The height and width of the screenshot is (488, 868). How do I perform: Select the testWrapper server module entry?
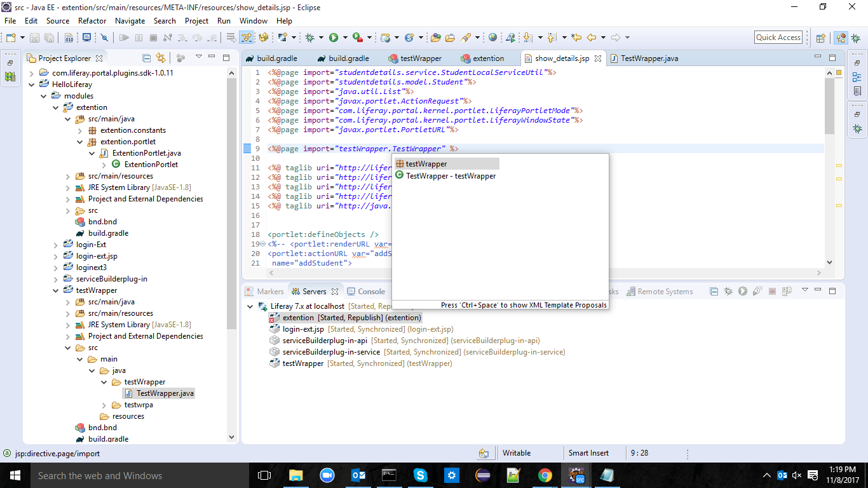[x=302, y=363]
